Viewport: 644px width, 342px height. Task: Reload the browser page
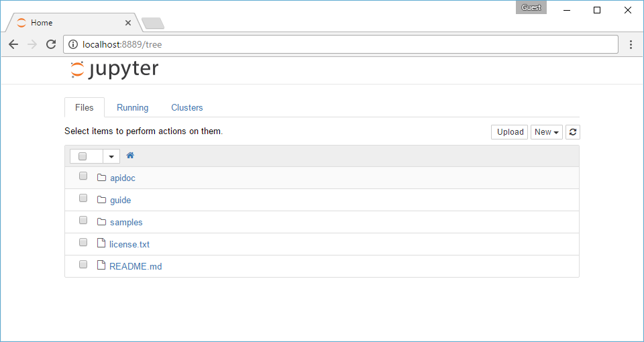point(51,44)
